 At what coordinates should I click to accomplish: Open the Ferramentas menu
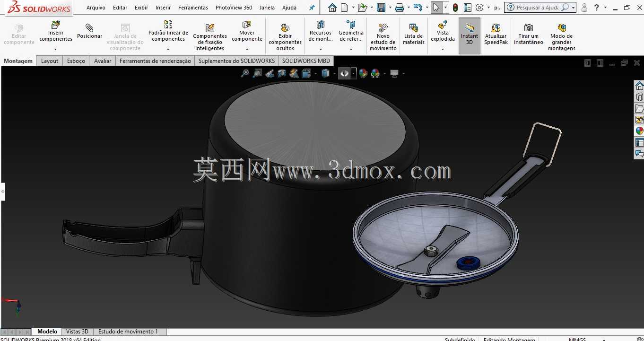click(x=193, y=8)
